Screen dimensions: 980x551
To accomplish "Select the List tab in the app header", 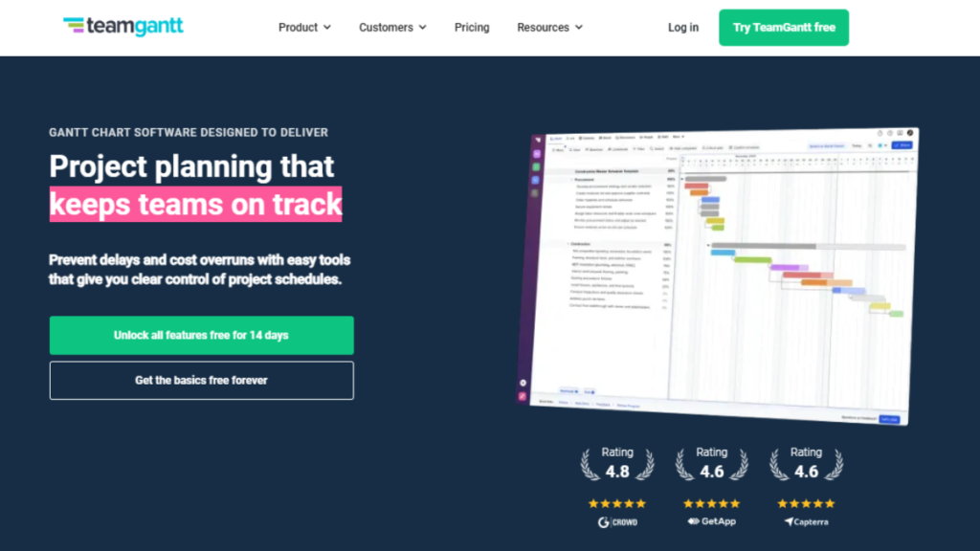I will point(570,138).
